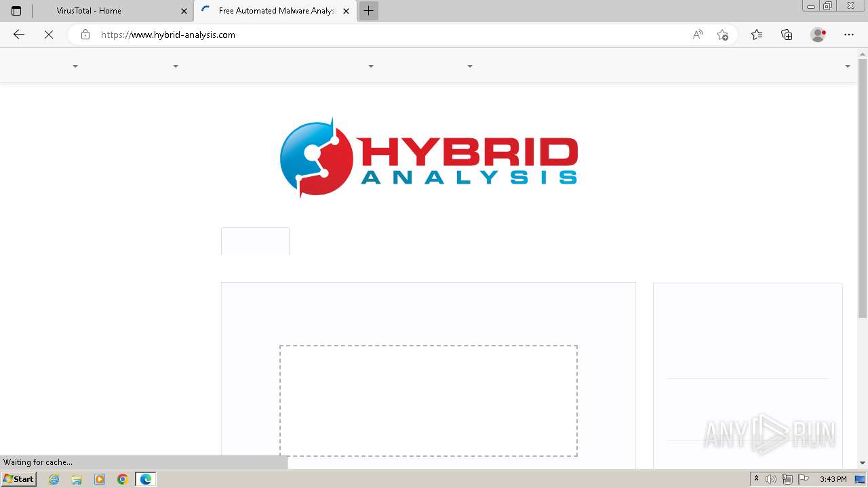Open the network status tray icon
The width and height of the screenshot is (868, 488).
click(x=787, y=479)
